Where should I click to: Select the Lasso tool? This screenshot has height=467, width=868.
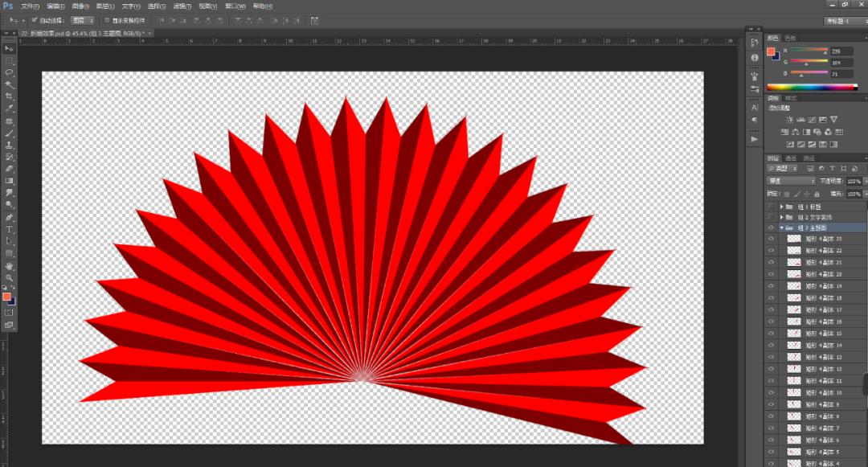click(x=10, y=72)
